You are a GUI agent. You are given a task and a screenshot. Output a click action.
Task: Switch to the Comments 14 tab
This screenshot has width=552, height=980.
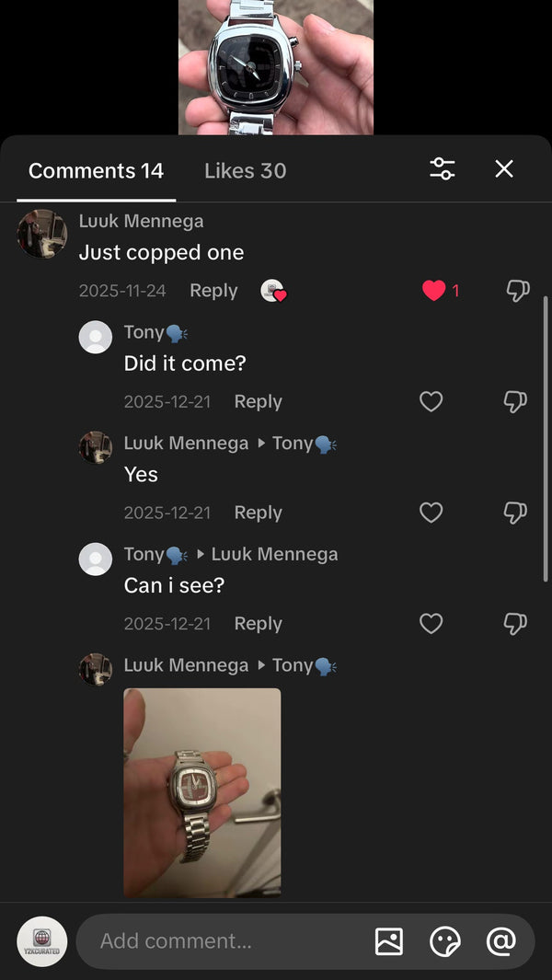97,171
